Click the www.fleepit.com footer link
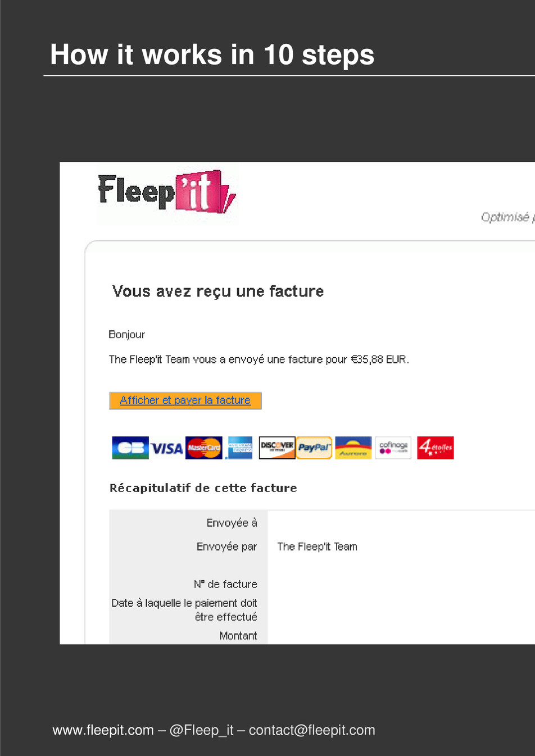 pyautogui.click(x=103, y=730)
